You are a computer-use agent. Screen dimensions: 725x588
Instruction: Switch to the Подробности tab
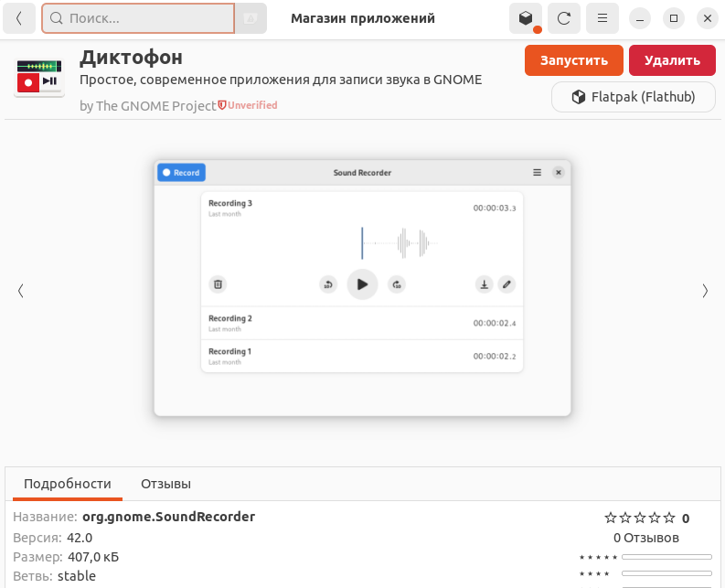pos(68,484)
